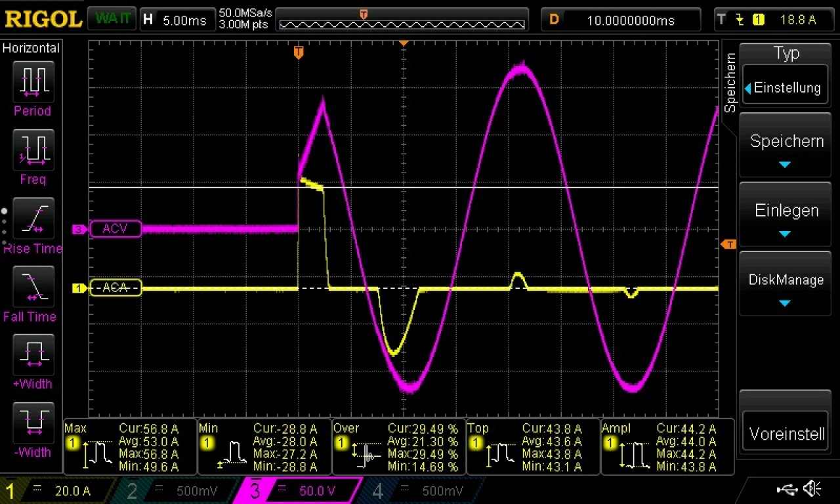Screen dimensions: 840x504
Task: Click the Max measurement waveform icon
Action: point(99,455)
